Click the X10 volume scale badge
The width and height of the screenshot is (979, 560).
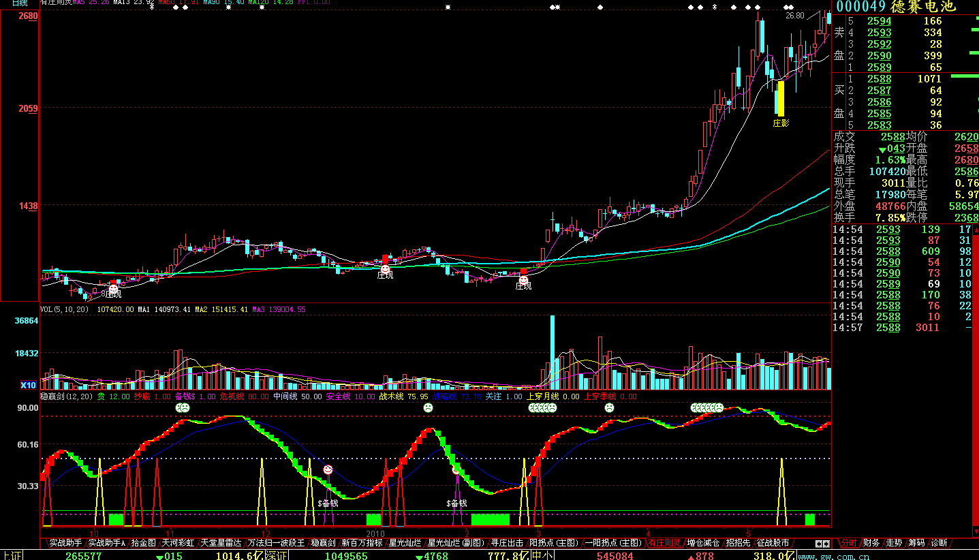click(28, 385)
